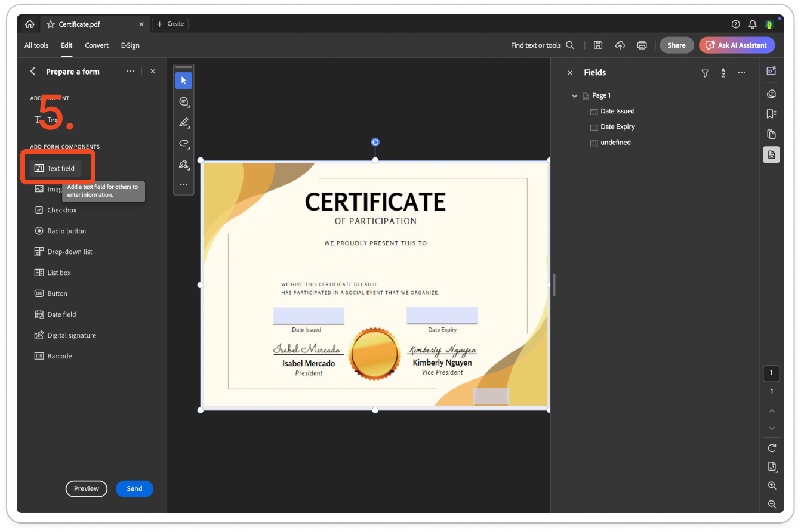Sort fields alphabetically A-Z
The width and height of the screenshot is (801, 532).
(723, 73)
